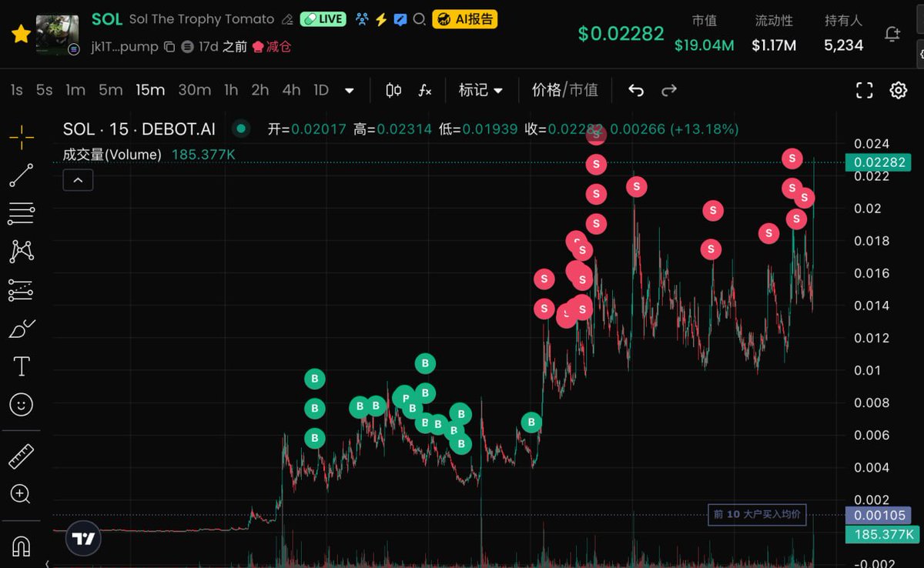924x568 pixels.
Task: Select the brush drawing tool
Action: [21, 329]
